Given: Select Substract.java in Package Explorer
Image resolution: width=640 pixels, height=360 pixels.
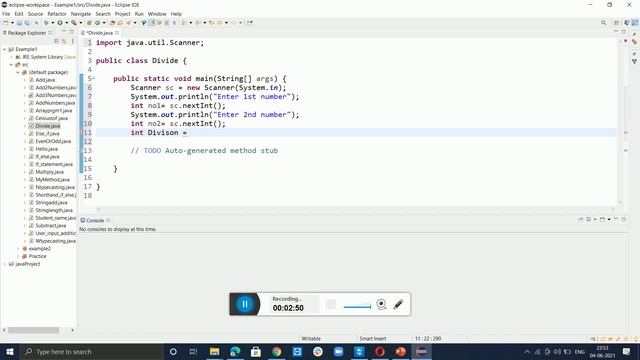Looking at the screenshot, I should click(x=51, y=226).
